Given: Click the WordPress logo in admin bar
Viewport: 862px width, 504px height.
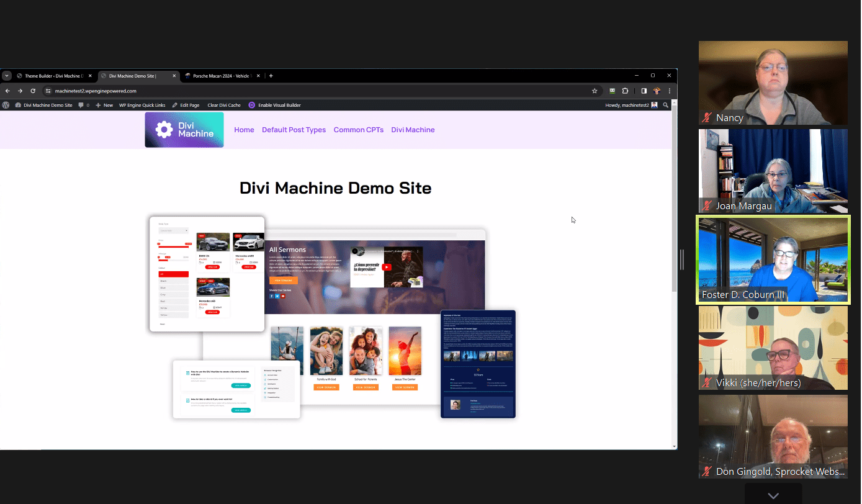Looking at the screenshot, I should 6,106.
